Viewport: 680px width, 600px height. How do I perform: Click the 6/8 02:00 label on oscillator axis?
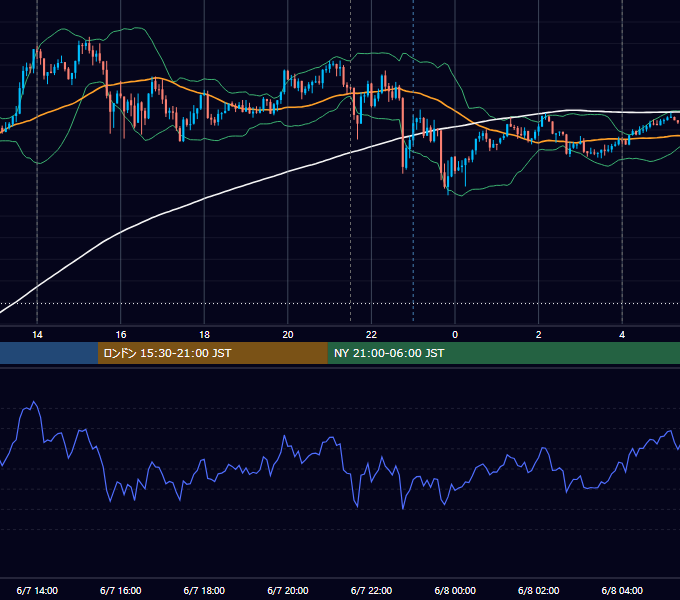(x=539, y=590)
